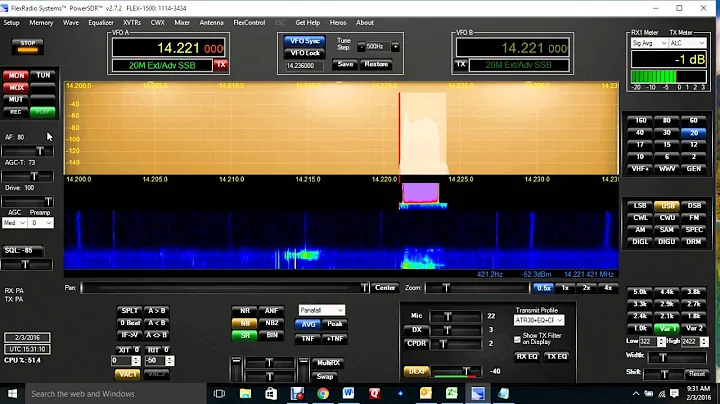The width and height of the screenshot is (720, 404).
Task: Click the Restore frequency button
Action: point(376,64)
